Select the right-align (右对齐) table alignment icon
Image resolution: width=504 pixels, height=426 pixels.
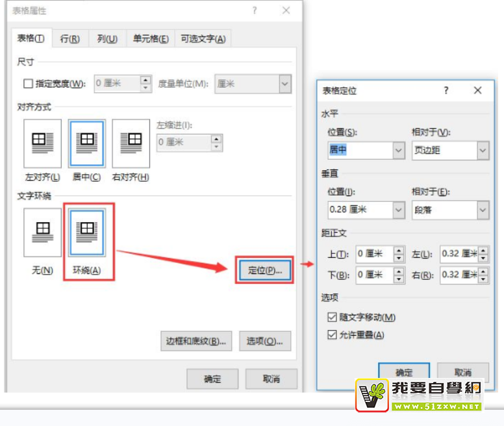pyautogui.click(x=131, y=144)
